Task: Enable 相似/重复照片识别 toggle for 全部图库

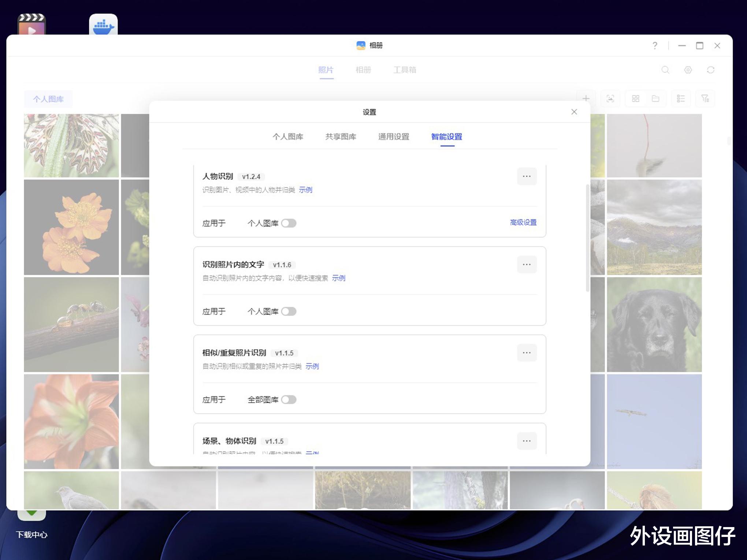Action: (289, 400)
